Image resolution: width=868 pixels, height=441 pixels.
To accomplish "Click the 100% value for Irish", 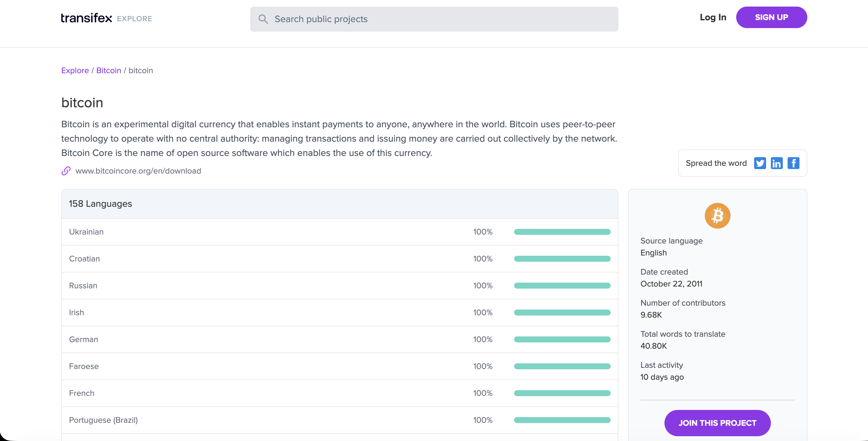I will point(482,313).
